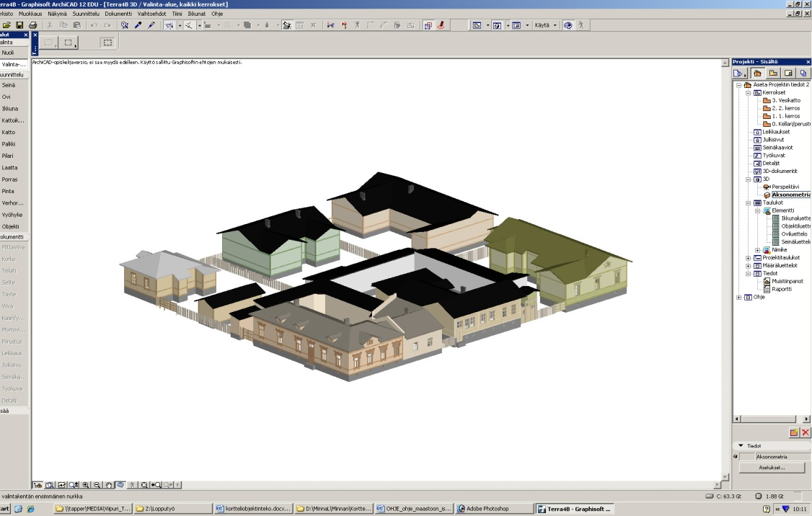This screenshot has width=812, height=516.
Task: Click the new viewpoint icon beside the red X
Action: tap(794, 432)
